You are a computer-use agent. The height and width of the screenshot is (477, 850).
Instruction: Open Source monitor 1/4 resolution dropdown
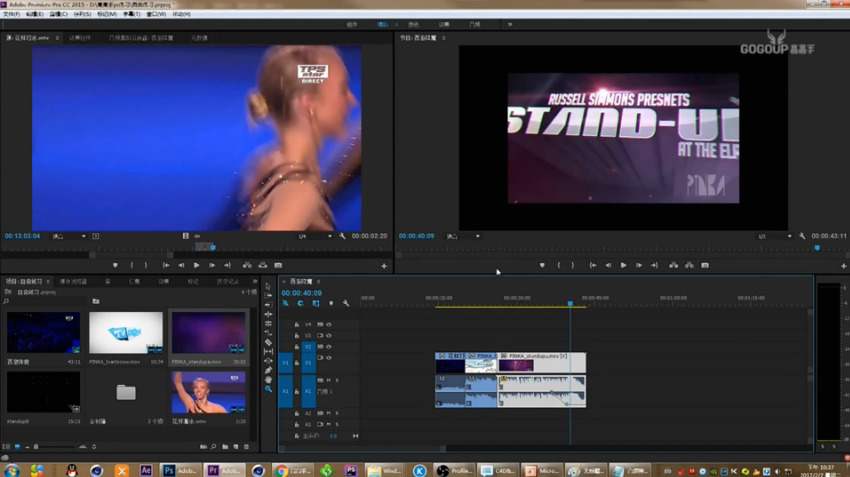coord(315,236)
